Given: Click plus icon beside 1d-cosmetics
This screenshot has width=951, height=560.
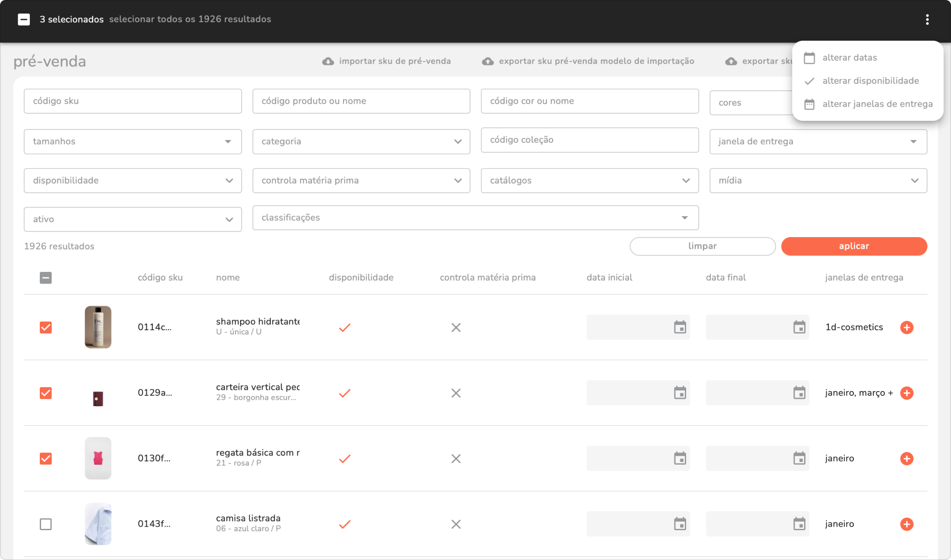Looking at the screenshot, I should pyautogui.click(x=907, y=327).
